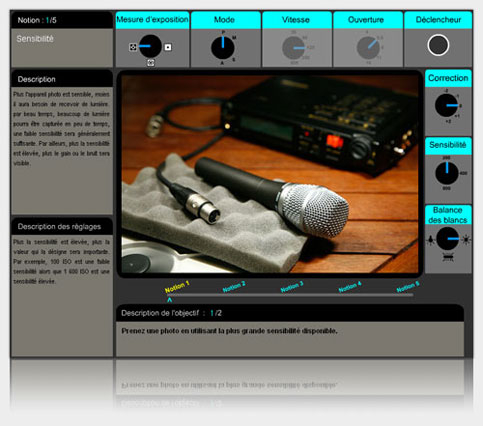Click the Vitesse speed dial

tap(294, 48)
